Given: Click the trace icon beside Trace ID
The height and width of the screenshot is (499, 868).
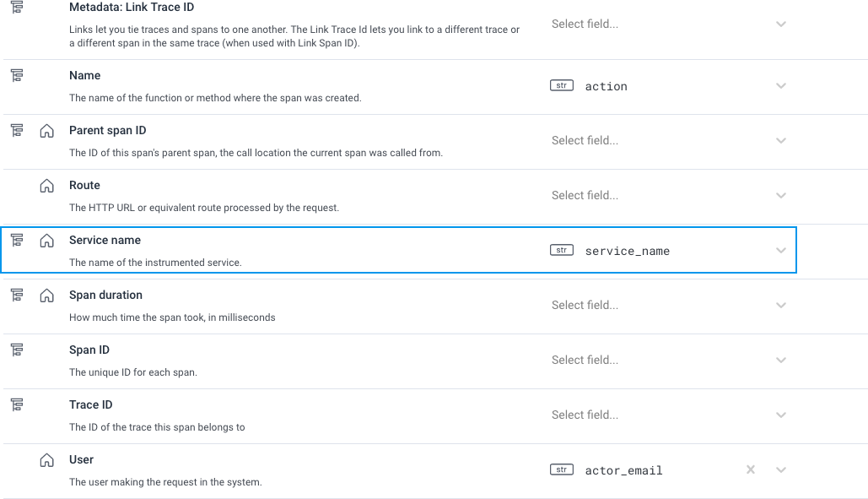Looking at the screenshot, I should pos(16,404).
